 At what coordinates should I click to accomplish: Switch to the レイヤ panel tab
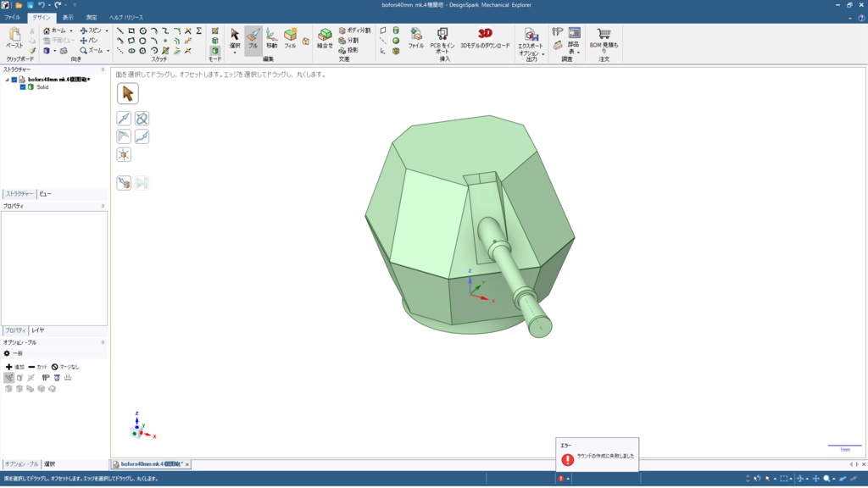coord(37,330)
